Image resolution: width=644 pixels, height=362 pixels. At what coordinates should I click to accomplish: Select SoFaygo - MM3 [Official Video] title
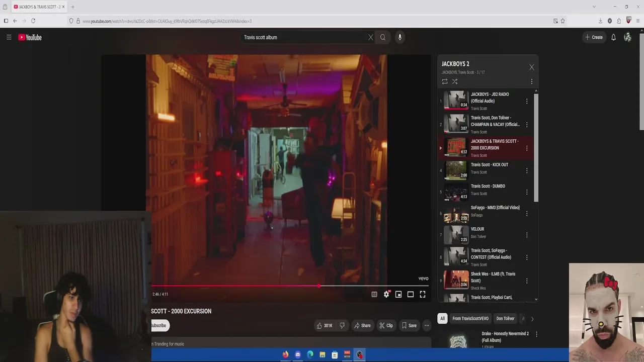(x=495, y=208)
